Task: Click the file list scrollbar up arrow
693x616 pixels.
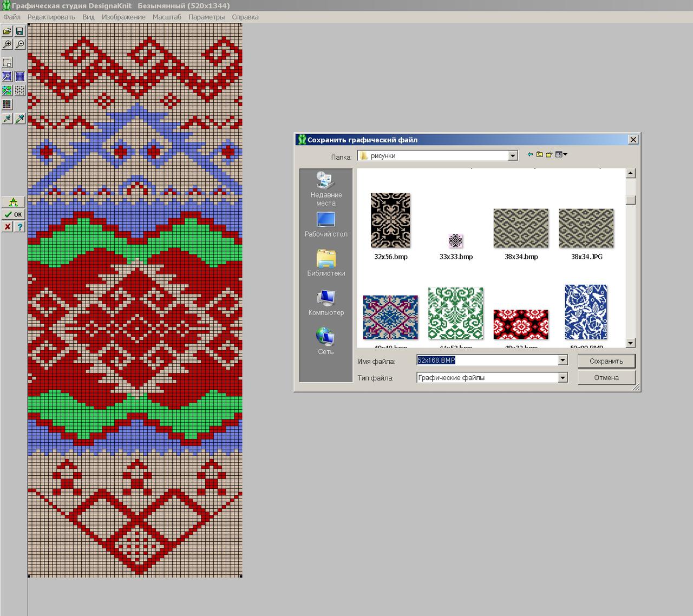Action: pyautogui.click(x=630, y=173)
